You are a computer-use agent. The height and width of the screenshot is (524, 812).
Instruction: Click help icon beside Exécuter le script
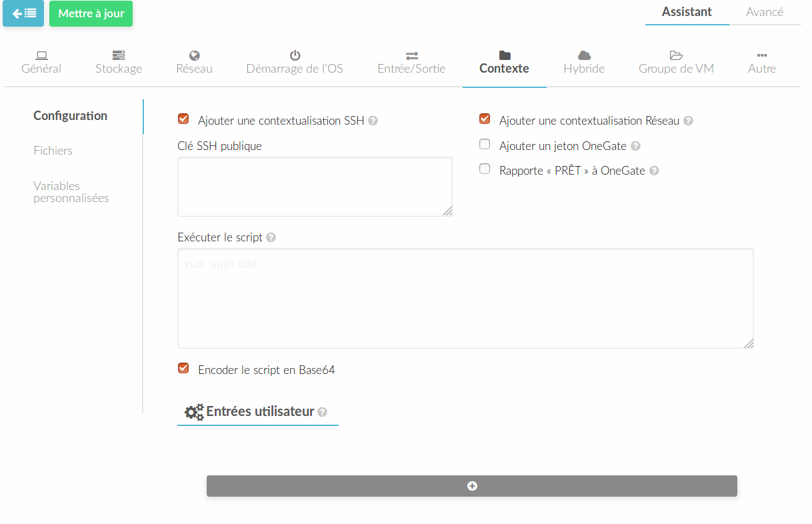pyautogui.click(x=271, y=237)
